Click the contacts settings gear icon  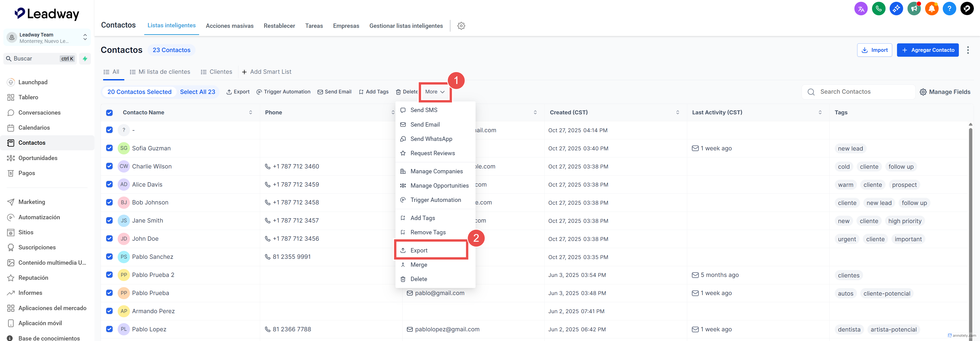[x=461, y=26]
